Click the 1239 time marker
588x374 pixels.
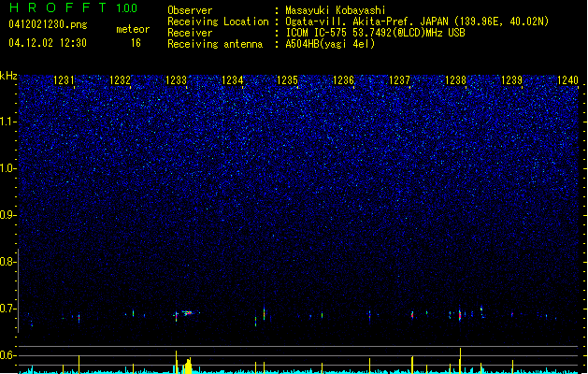[x=511, y=80]
